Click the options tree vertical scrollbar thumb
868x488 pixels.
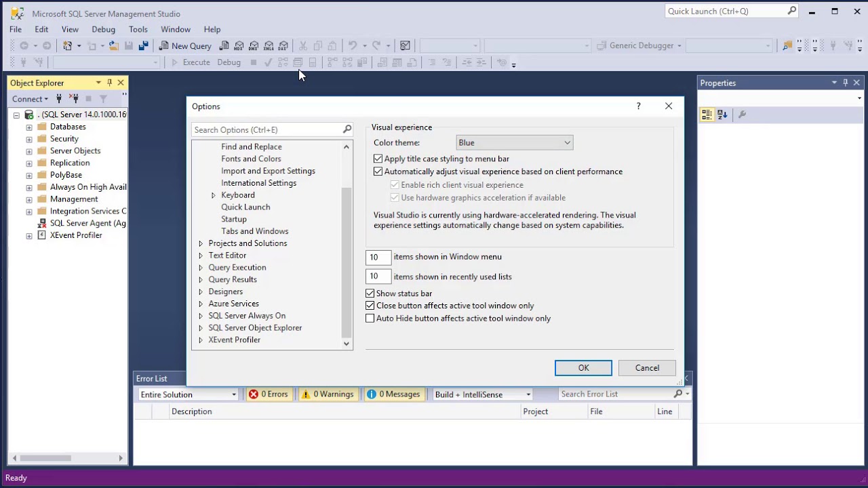pos(347,262)
